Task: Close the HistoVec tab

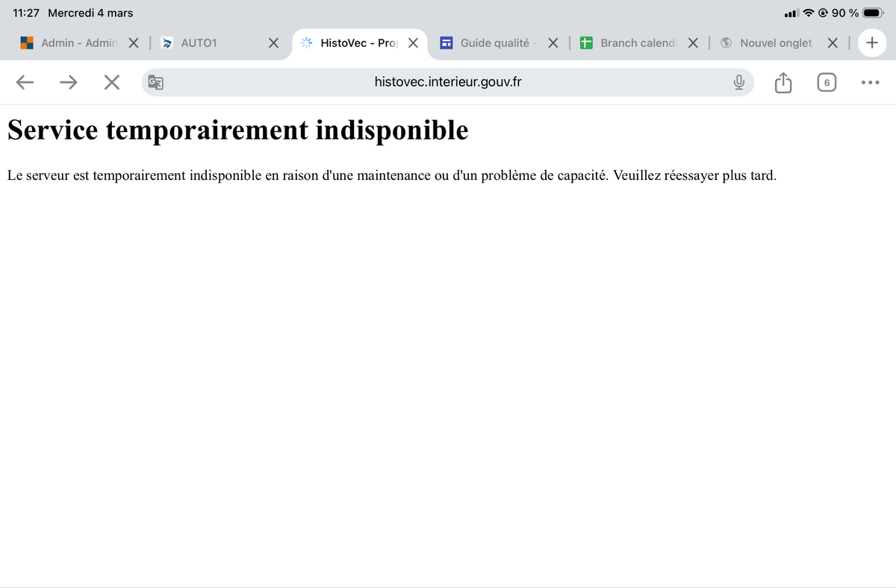Action: pos(413,43)
